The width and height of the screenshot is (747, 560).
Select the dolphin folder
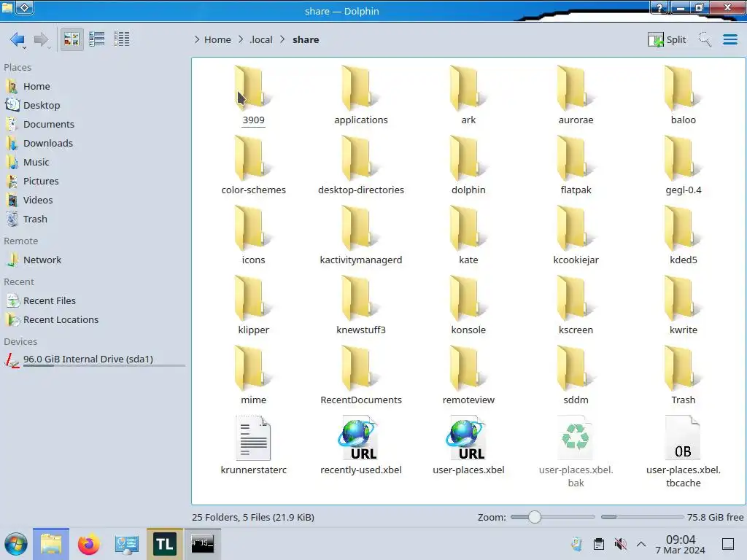tap(468, 166)
